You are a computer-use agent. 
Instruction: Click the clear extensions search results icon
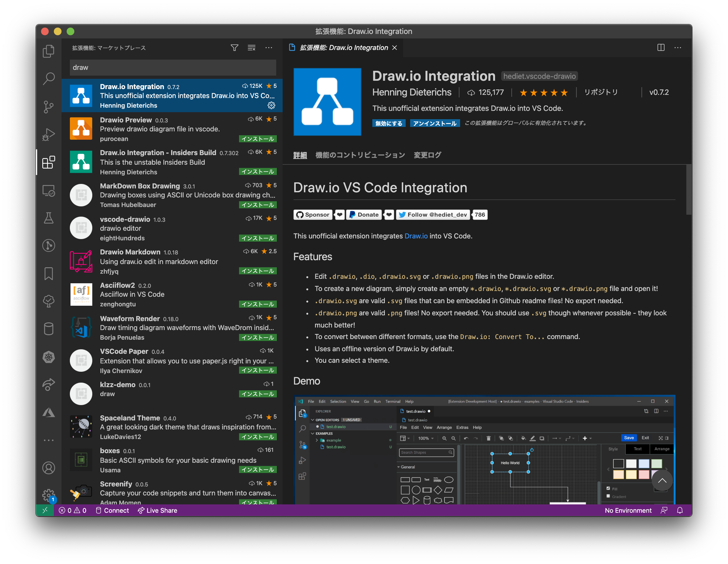tap(251, 48)
